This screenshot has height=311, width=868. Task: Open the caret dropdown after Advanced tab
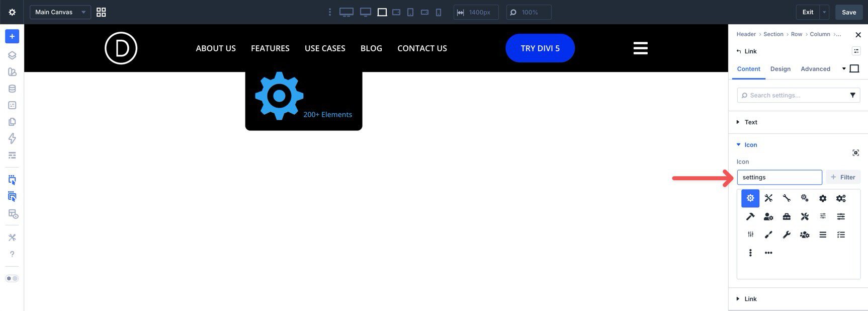point(844,68)
